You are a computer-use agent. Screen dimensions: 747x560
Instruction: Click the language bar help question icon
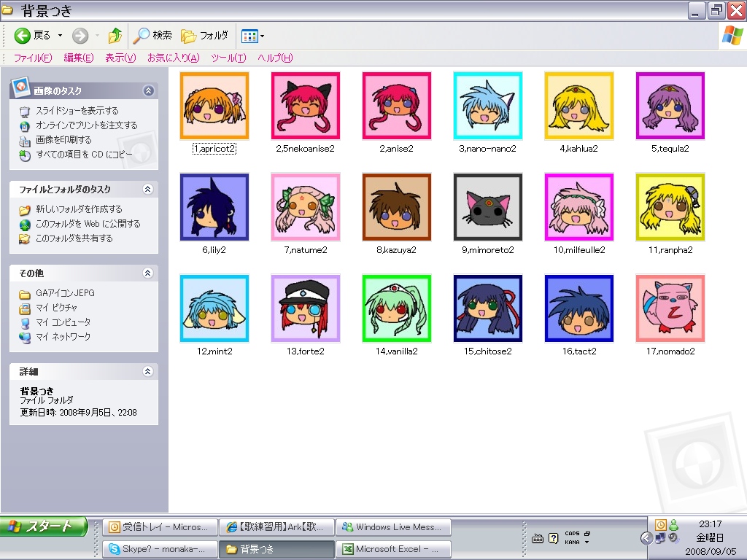click(x=553, y=538)
